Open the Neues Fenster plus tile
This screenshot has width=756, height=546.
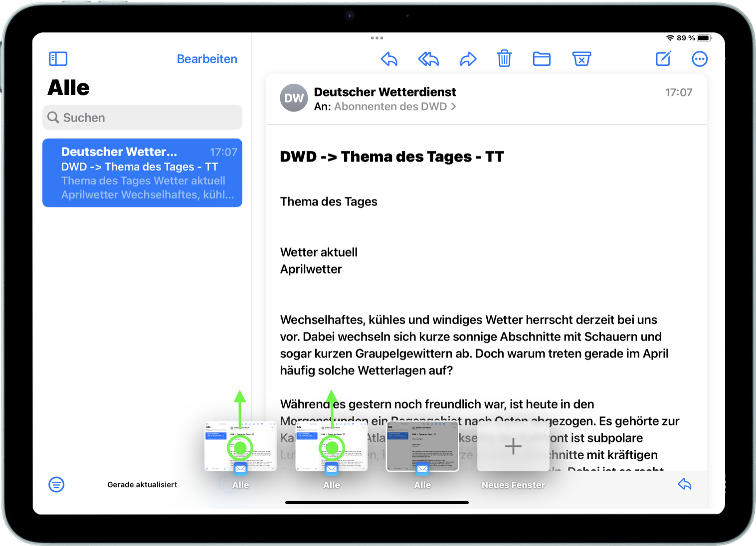tap(513, 446)
